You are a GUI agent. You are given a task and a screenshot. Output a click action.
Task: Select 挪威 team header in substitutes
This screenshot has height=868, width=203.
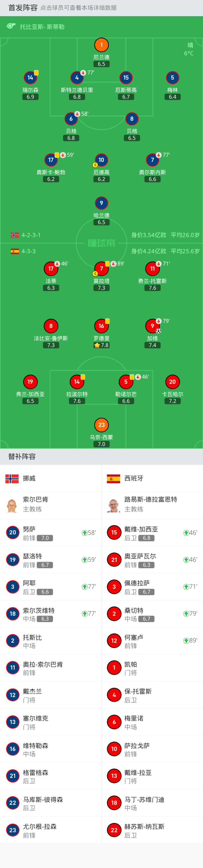(x=29, y=478)
